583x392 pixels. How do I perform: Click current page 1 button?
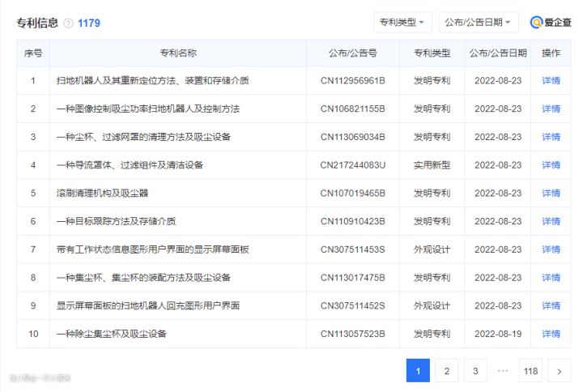pyautogui.click(x=418, y=371)
